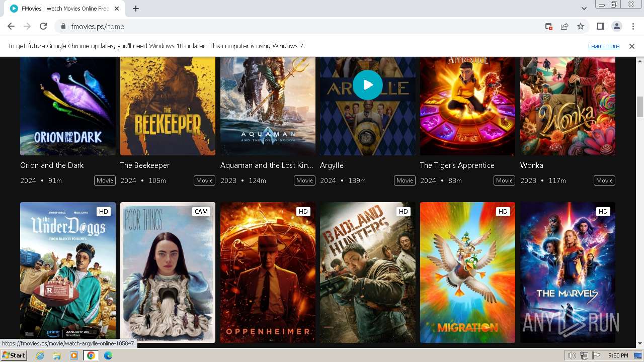Image resolution: width=644 pixels, height=362 pixels.
Task: Click the Movie tag under Orion and the Dark
Action: [105, 180]
